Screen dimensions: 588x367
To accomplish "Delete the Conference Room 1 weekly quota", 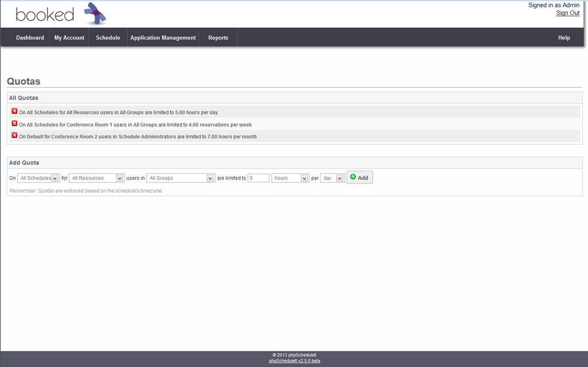I will 15,124.
